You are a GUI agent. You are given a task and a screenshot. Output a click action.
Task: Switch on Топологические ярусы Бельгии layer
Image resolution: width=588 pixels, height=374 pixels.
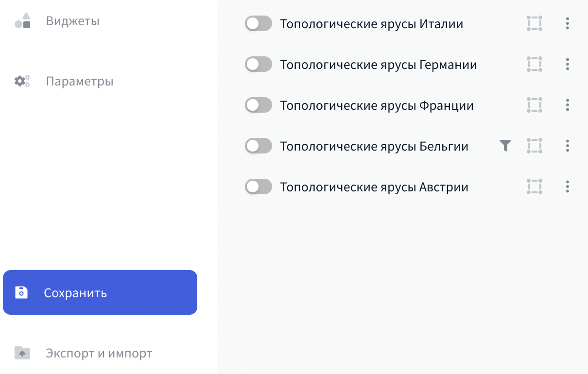(x=258, y=146)
